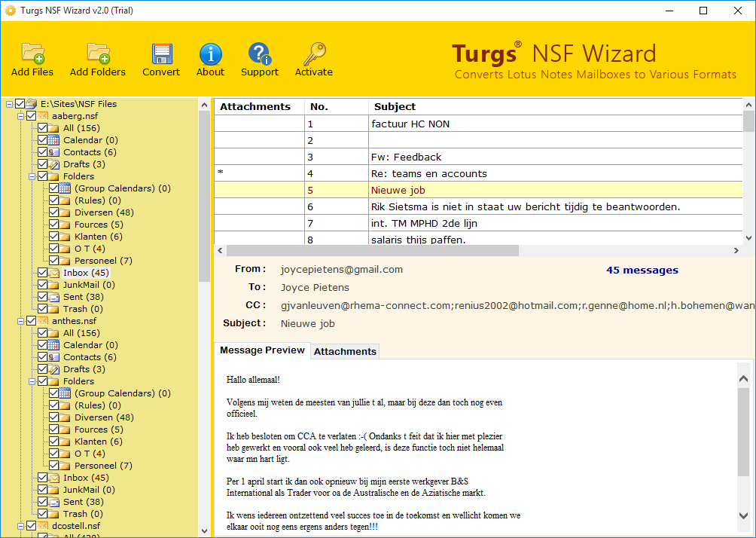This screenshot has height=538, width=756.
Task: Click the Trash folder icon under aaberg.nsf
Action: click(x=53, y=309)
